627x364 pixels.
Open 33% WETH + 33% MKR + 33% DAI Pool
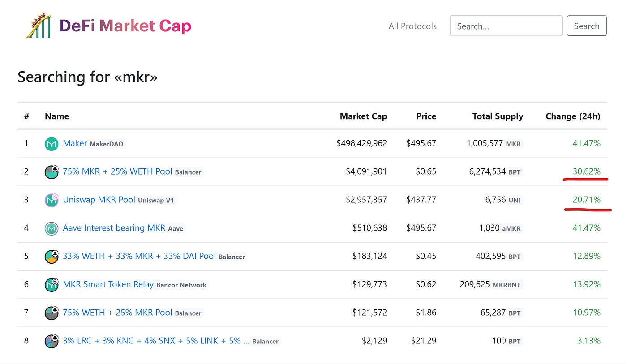pyautogui.click(x=139, y=256)
